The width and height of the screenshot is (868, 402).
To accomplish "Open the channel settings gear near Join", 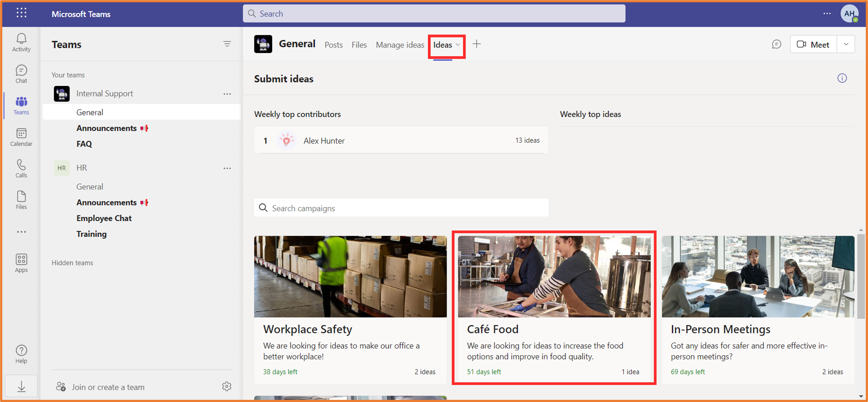I will click(x=227, y=386).
